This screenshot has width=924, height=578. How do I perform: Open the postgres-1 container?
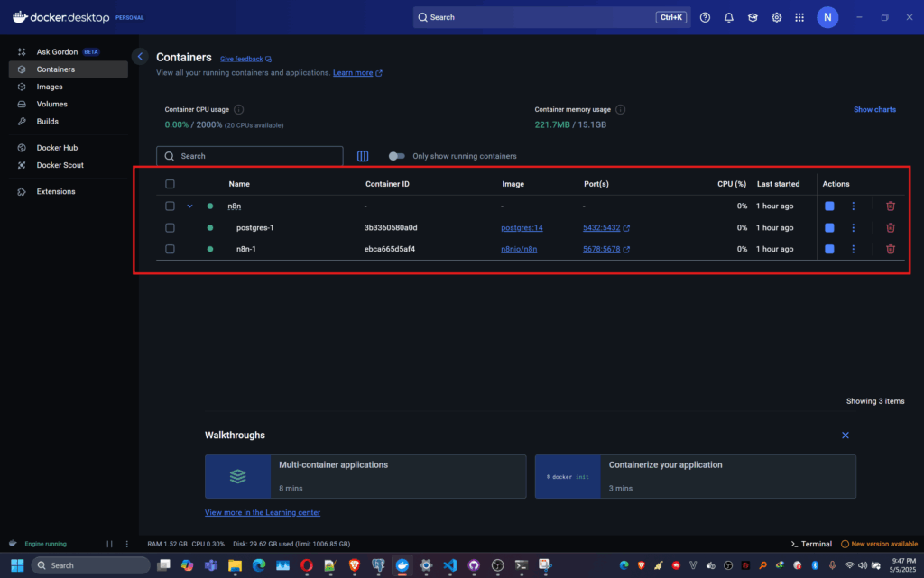pyautogui.click(x=255, y=228)
